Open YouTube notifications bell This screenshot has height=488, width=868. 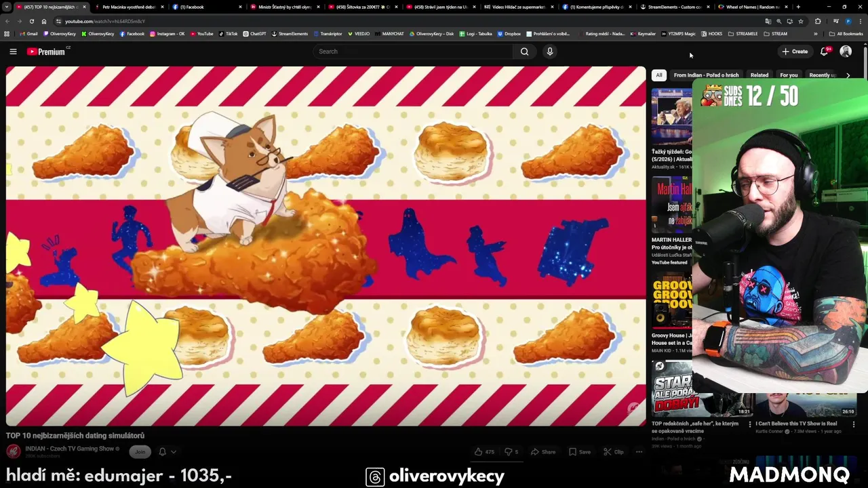click(825, 52)
